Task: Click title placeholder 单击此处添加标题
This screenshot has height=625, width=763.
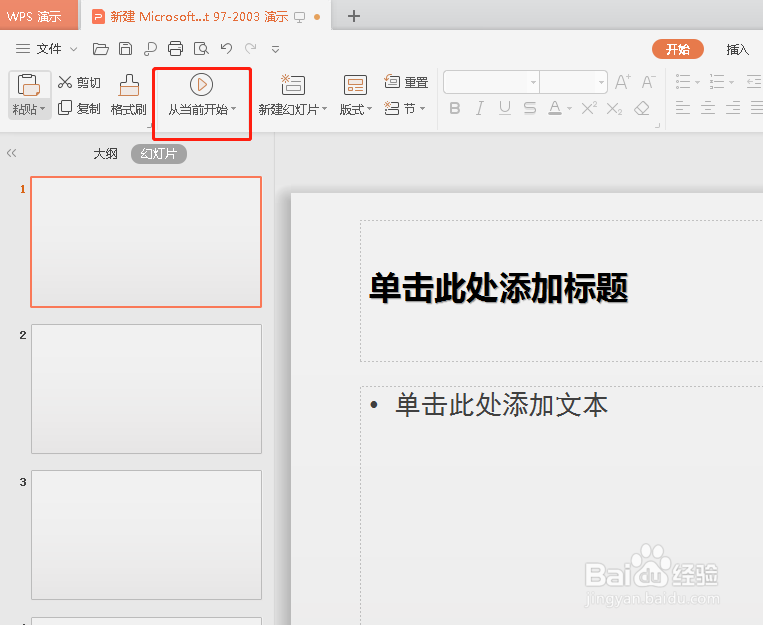Action: tap(499, 288)
